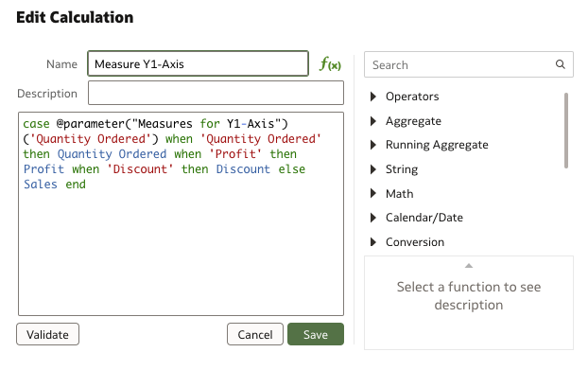Click the Cancel button
This screenshot has width=588, height=370.
pos(255,334)
